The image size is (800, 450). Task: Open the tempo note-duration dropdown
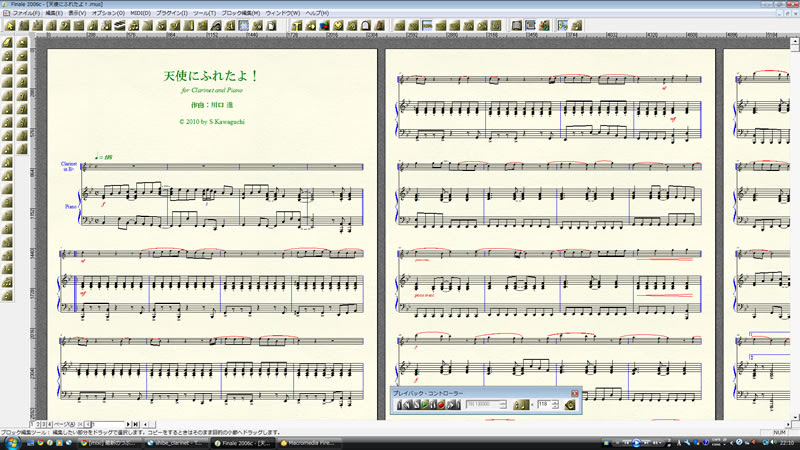(x=521, y=405)
